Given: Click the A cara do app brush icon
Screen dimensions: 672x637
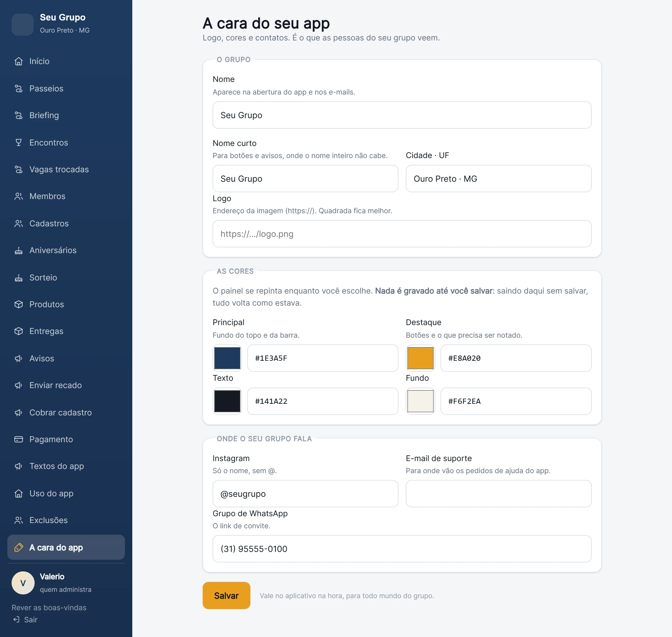Looking at the screenshot, I should click(19, 547).
